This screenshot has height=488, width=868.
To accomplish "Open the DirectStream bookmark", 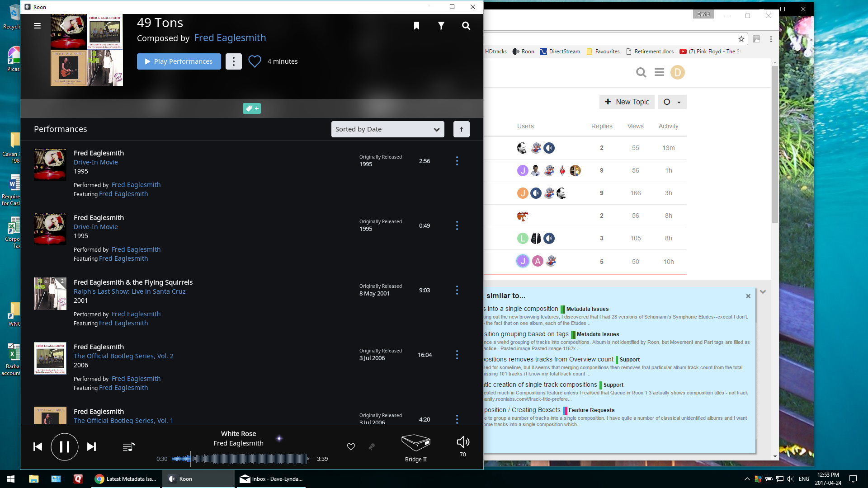I will tap(560, 52).
